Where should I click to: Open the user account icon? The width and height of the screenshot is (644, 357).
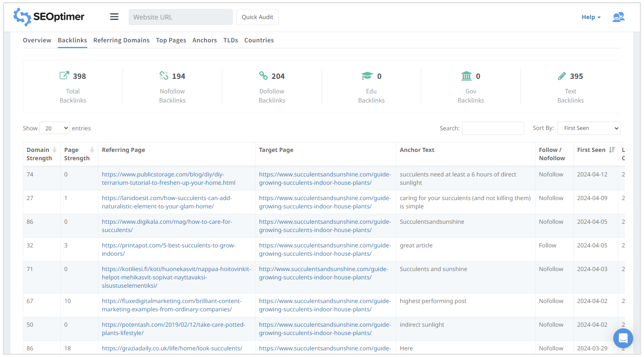(x=618, y=17)
